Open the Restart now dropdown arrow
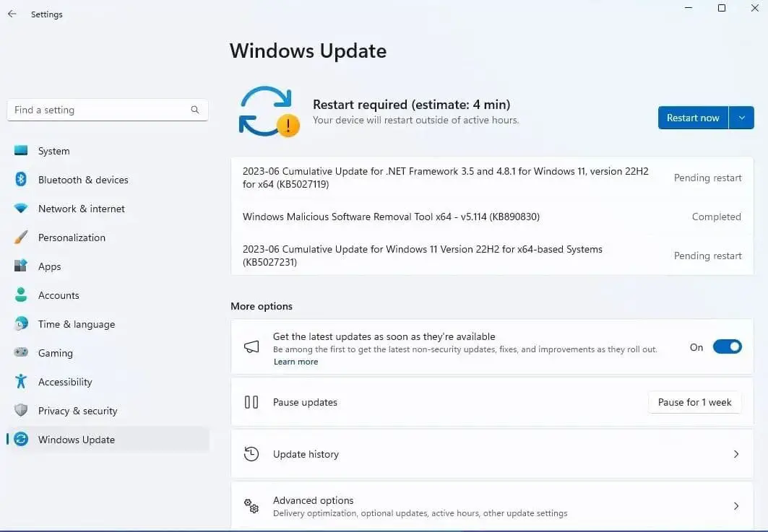This screenshot has width=768, height=532. click(741, 118)
